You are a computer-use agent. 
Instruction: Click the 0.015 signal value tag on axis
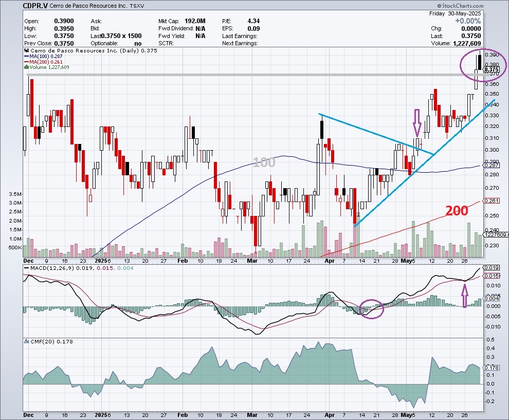(x=492, y=276)
